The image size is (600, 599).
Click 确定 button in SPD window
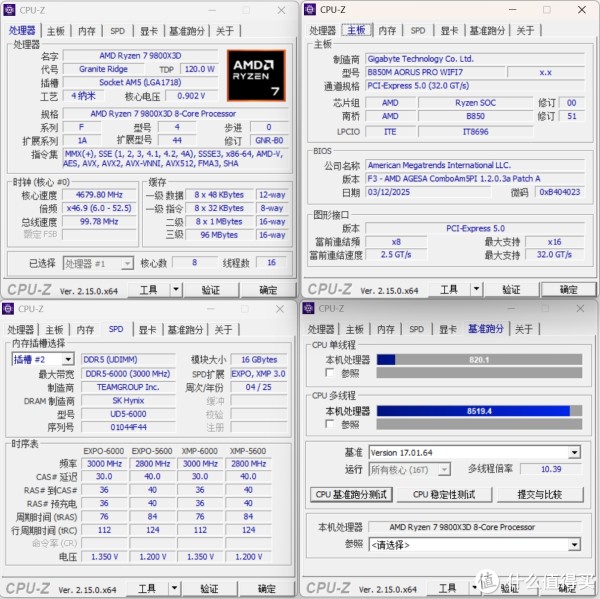tap(267, 588)
